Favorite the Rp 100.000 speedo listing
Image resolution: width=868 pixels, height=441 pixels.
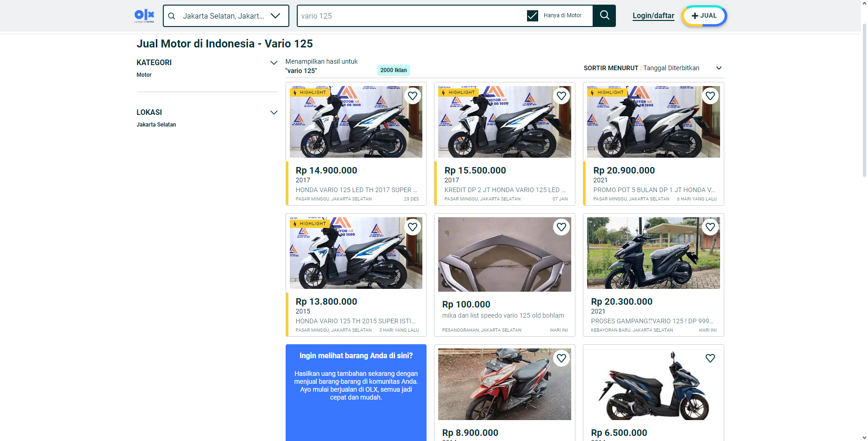(x=561, y=227)
